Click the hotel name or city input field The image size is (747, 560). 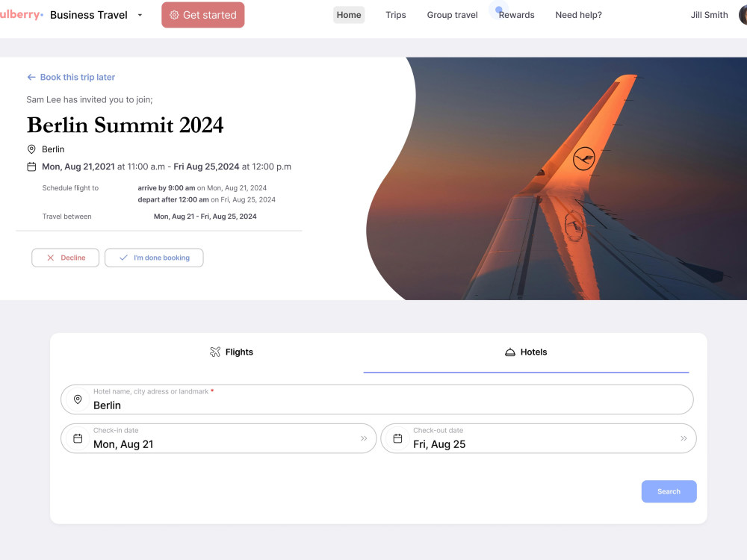point(376,399)
